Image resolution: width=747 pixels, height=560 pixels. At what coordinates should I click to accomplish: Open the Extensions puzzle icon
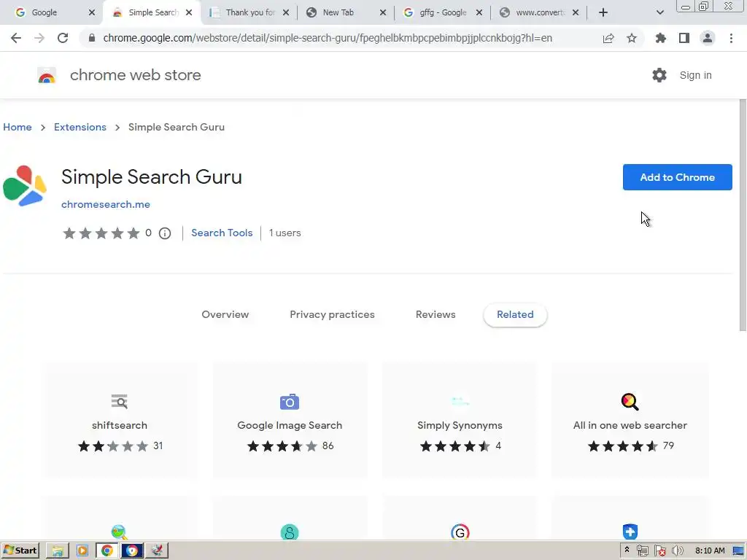pos(661,38)
